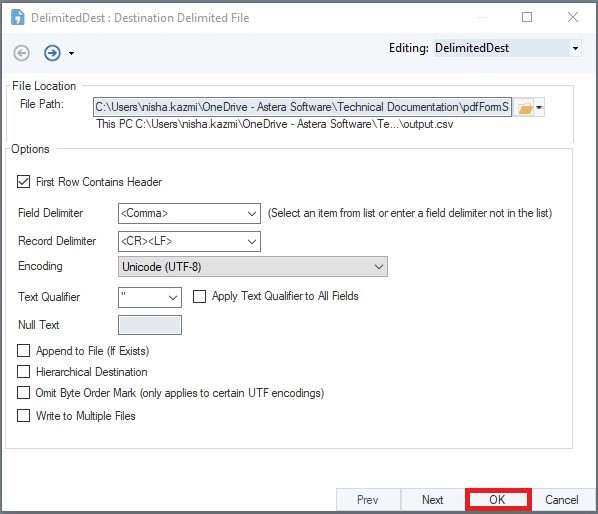Image resolution: width=598 pixels, height=514 pixels.
Task: Enable Apply Text Qualifier to All Fields
Action: click(199, 296)
